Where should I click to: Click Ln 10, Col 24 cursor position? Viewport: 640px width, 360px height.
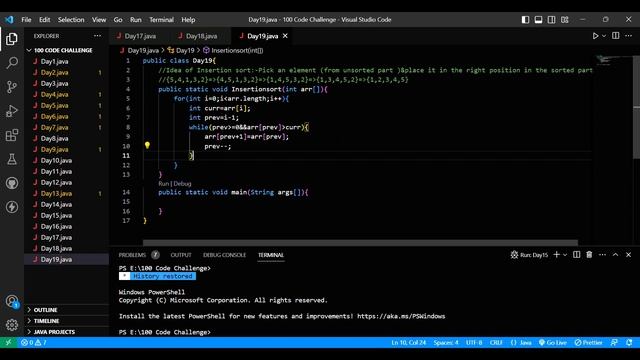point(409,342)
